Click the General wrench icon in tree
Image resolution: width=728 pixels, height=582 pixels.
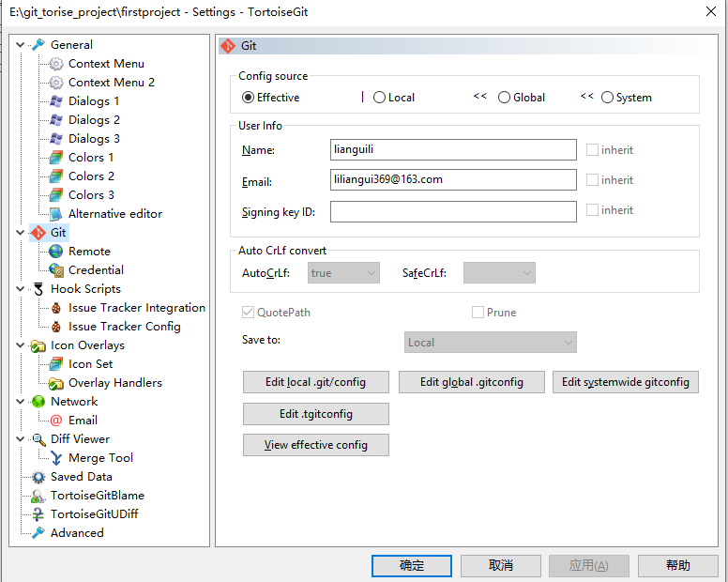click(38, 45)
